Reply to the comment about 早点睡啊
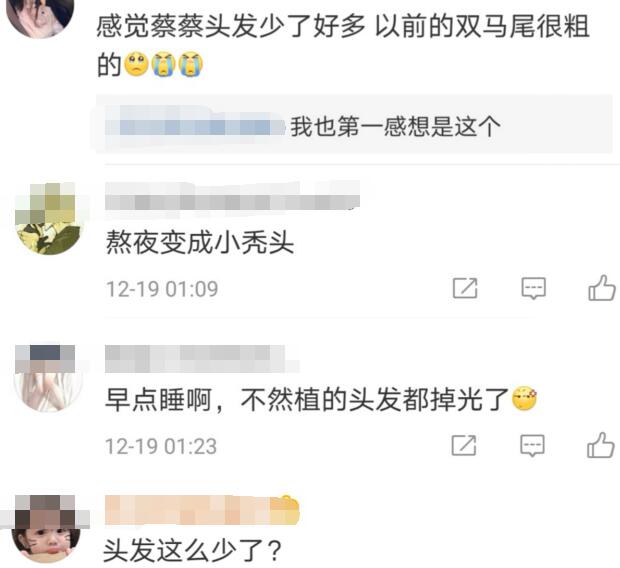 [x=532, y=445]
